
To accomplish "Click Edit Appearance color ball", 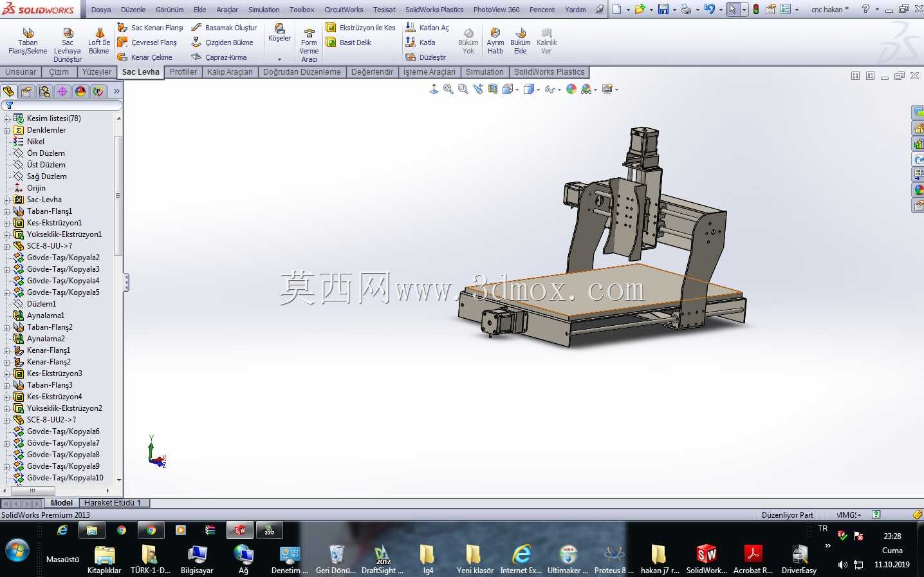I will pyautogui.click(x=571, y=90).
